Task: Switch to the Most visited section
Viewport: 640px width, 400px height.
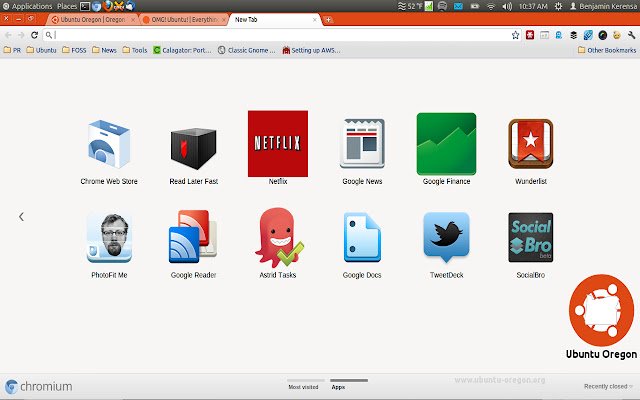Action: (303, 387)
